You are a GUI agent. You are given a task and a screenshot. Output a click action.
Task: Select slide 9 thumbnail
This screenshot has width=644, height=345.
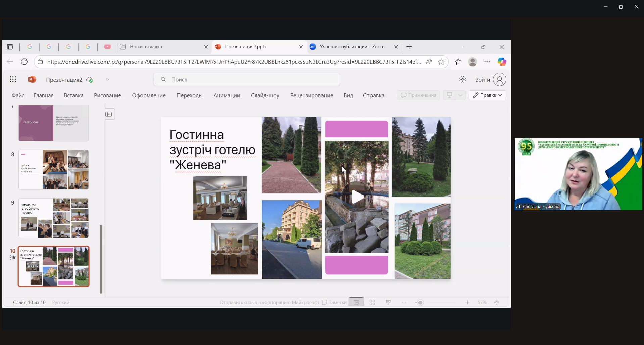pyautogui.click(x=54, y=218)
